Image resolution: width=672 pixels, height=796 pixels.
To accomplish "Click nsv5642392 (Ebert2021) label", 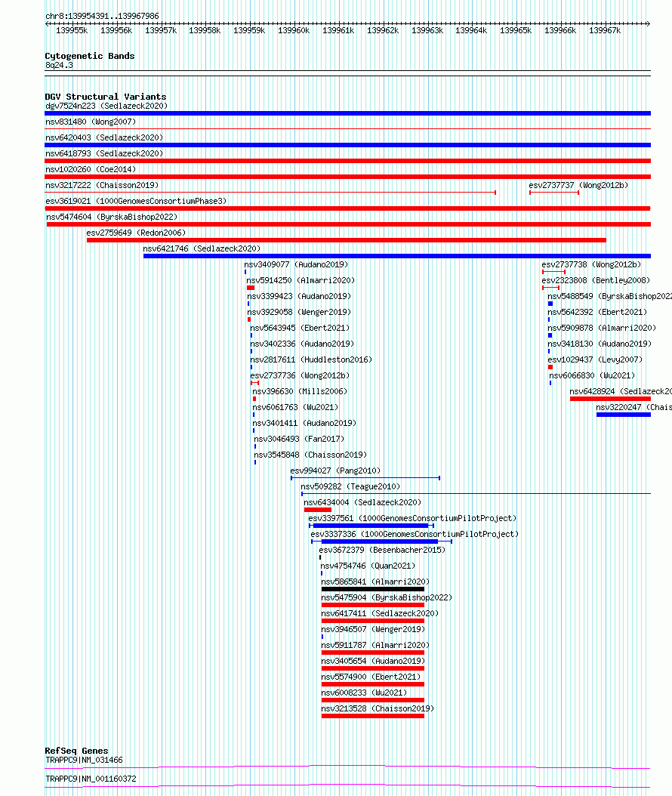I will click(597, 312).
